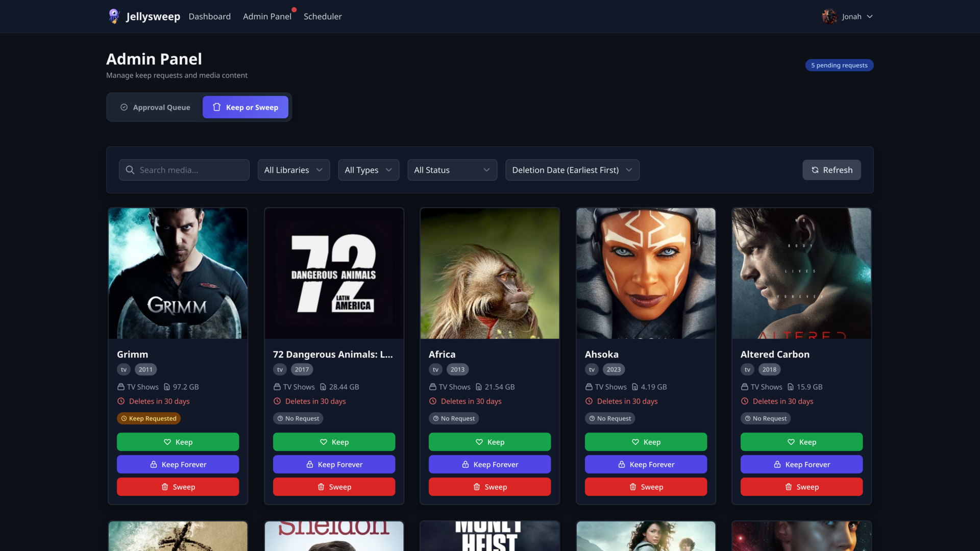Screen dimensions: 980x551
Task: Sweep 72 Dangerous Animals show
Action: [x=334, y=487]
